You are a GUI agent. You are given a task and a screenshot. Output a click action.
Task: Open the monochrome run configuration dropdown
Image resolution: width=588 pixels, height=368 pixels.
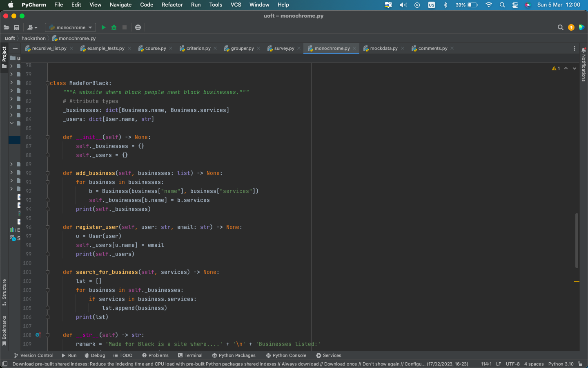(x=70, y=27)
